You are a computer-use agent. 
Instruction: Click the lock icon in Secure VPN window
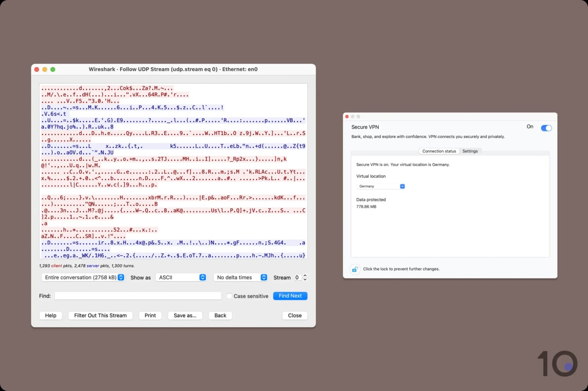(x=355, y=269)
